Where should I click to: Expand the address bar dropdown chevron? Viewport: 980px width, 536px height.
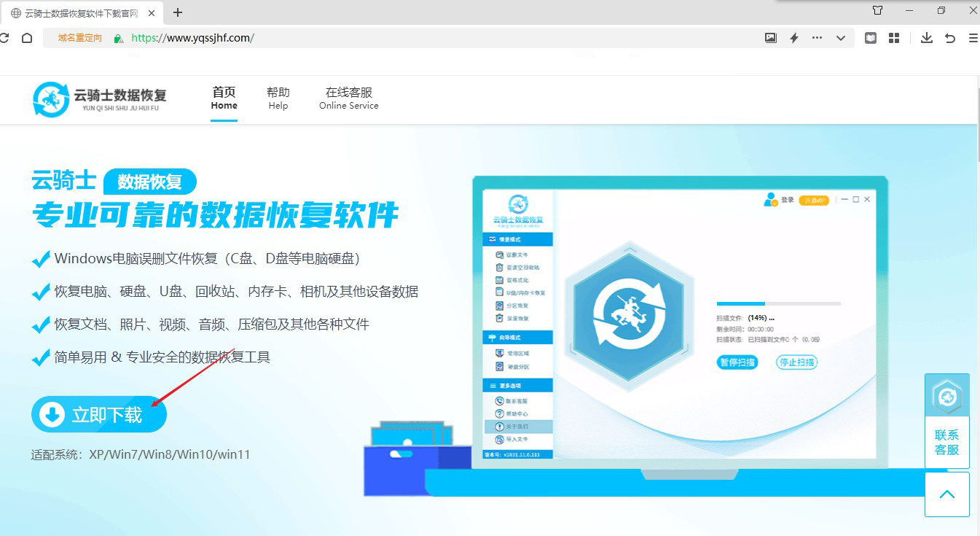click(841, 38)
